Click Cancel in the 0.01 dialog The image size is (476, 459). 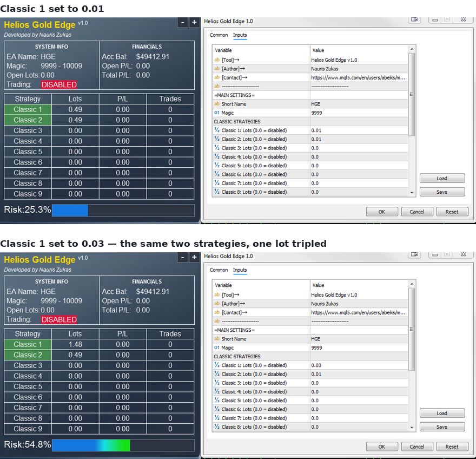tap(417, 212)
